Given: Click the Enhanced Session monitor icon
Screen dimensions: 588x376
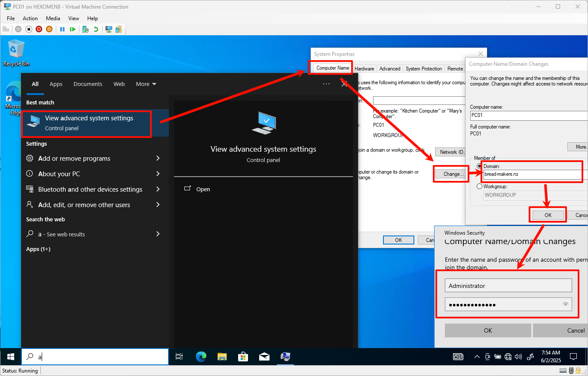Looking at the screenshot, I should [109, 29].
